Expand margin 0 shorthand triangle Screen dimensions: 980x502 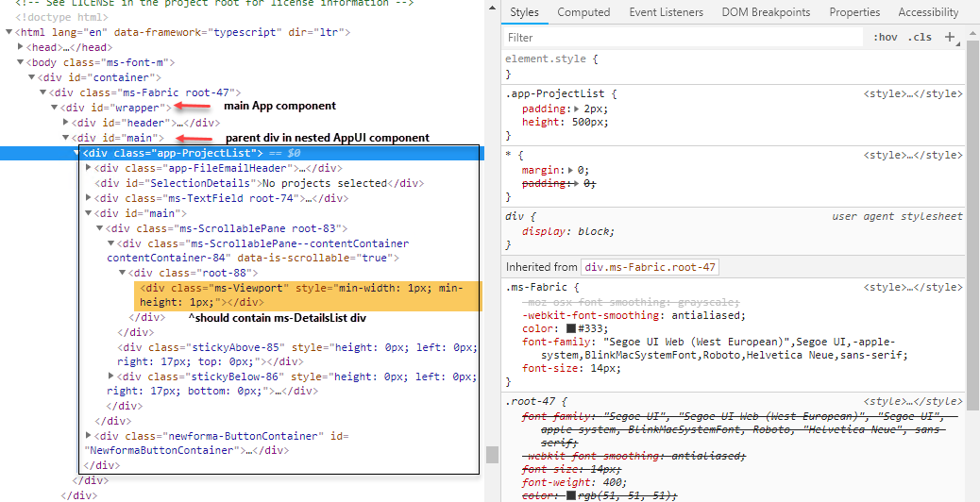click(572, 170)
